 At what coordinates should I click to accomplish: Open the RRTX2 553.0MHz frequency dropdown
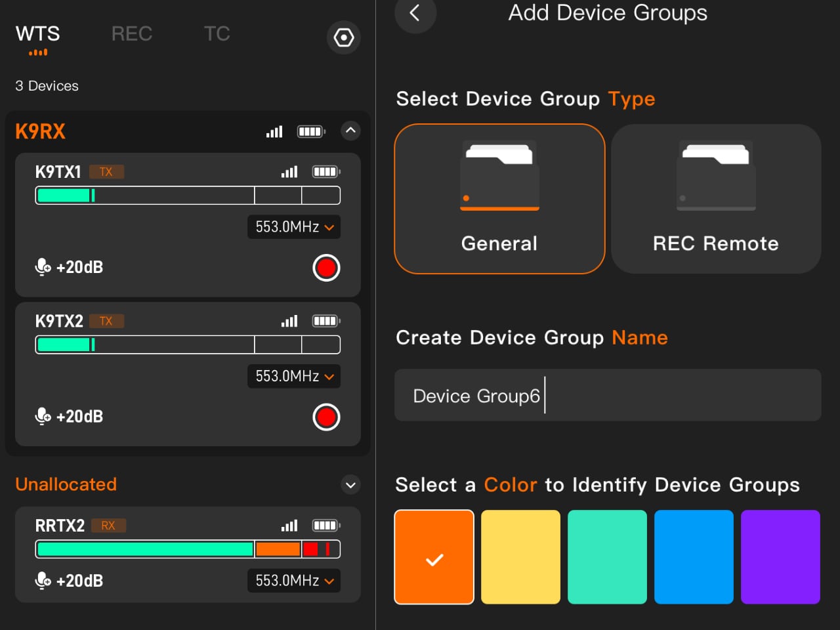(294, 581)
